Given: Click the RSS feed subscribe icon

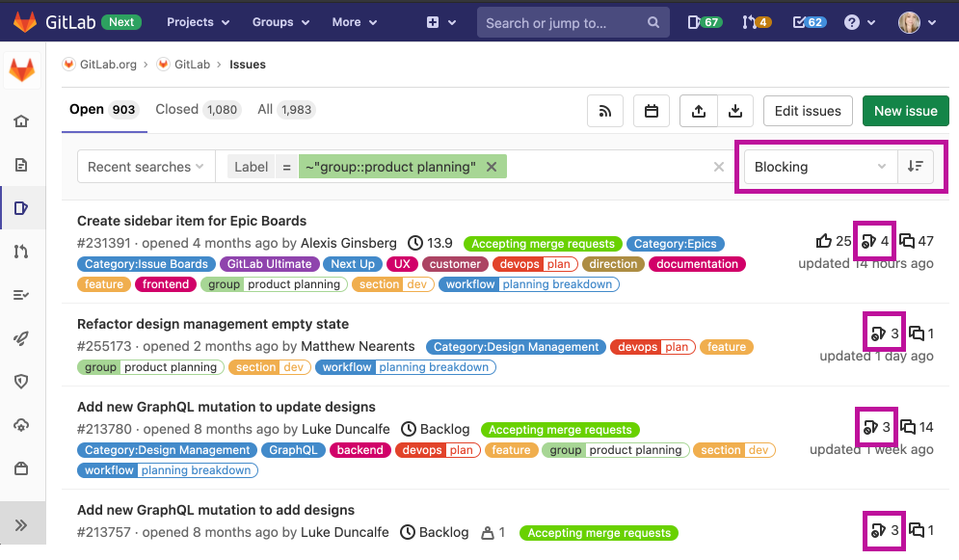Looking at the screenshot, I should [605, 112].
